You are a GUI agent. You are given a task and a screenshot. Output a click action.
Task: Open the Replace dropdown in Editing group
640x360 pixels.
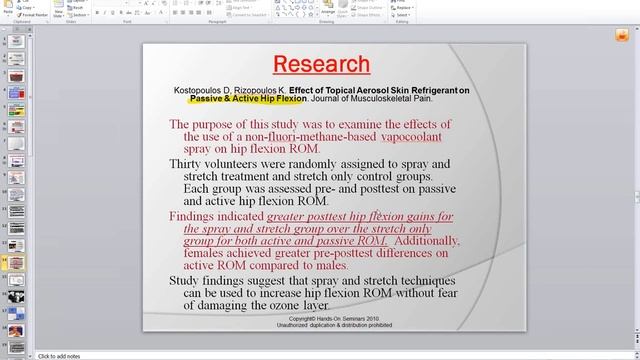[x=402, y=8]
